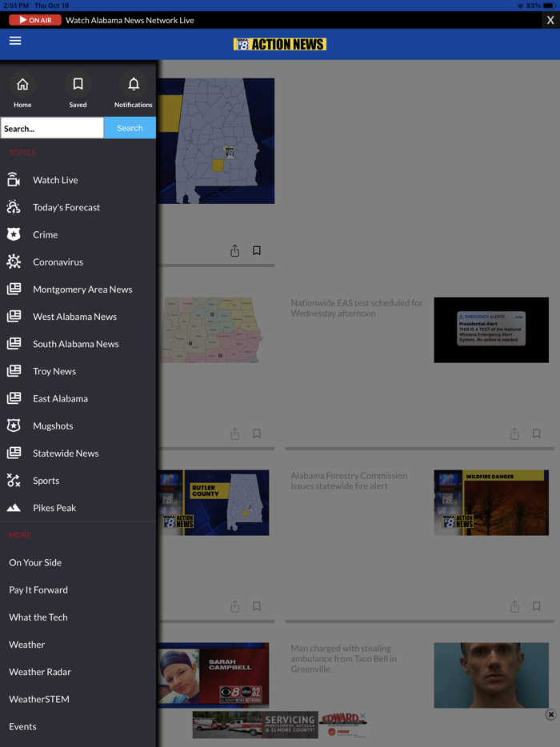560x747 pixels.
Task: Tap Watch Alabama News Network Live text
Action: point(130,21)
